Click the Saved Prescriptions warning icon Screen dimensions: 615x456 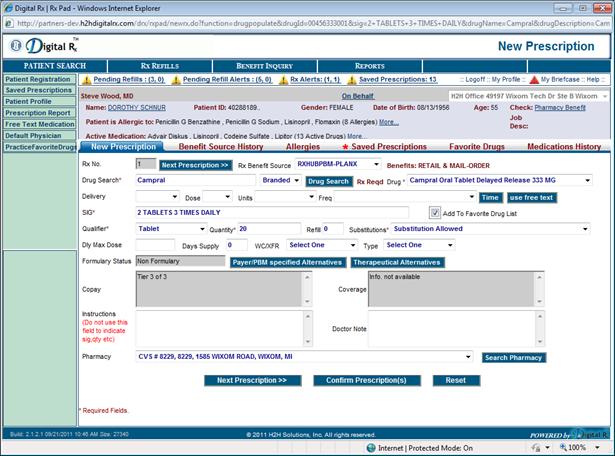(x=352, y=79)
